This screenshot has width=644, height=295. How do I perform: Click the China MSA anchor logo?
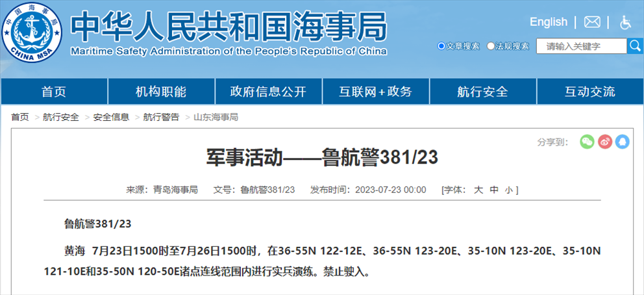(x=31, y=32)
